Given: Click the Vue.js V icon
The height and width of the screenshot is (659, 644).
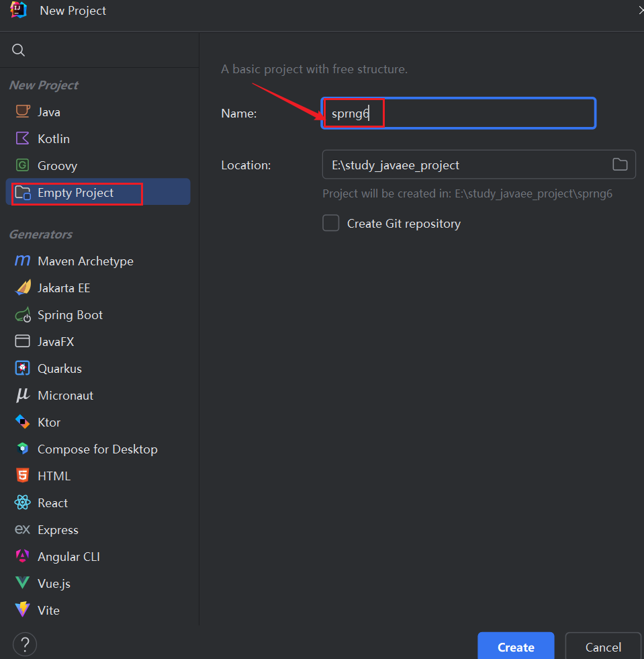Looking at the screenshot, I should [23, 583].
